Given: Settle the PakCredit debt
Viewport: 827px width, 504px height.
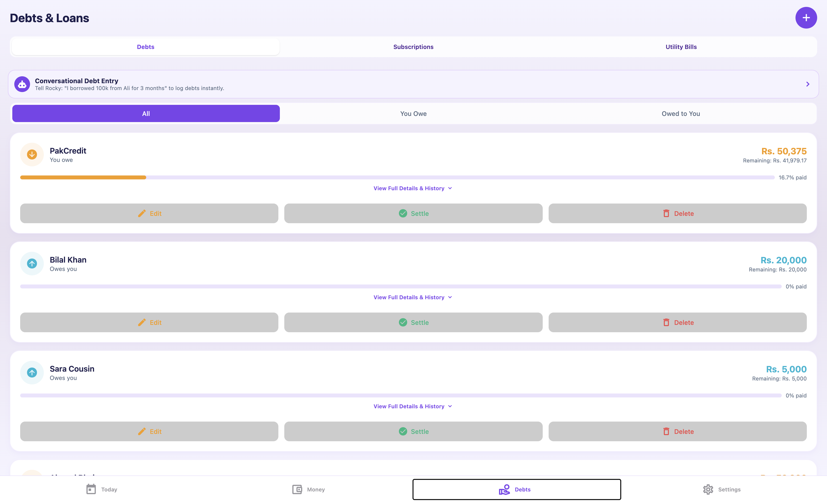Looking at the screenshot, I should pos(413,213).
